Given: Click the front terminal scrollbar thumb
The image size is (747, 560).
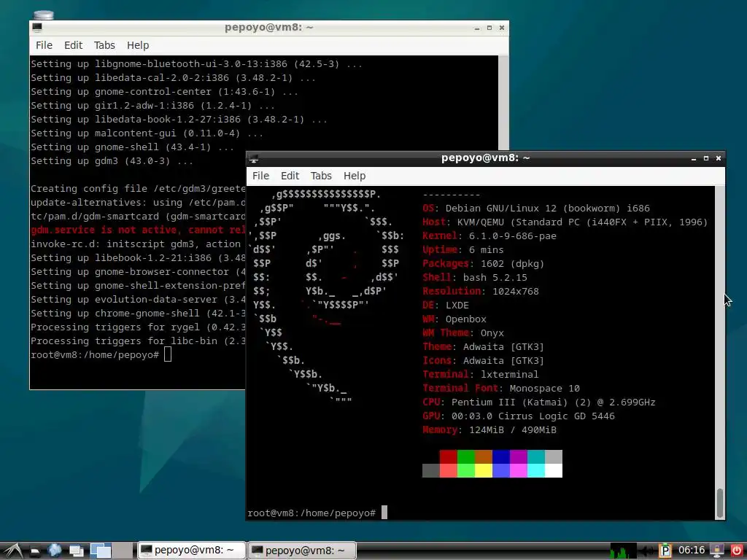Looking at the screenshot, I should pyautogui.click(x=720, y=503).
